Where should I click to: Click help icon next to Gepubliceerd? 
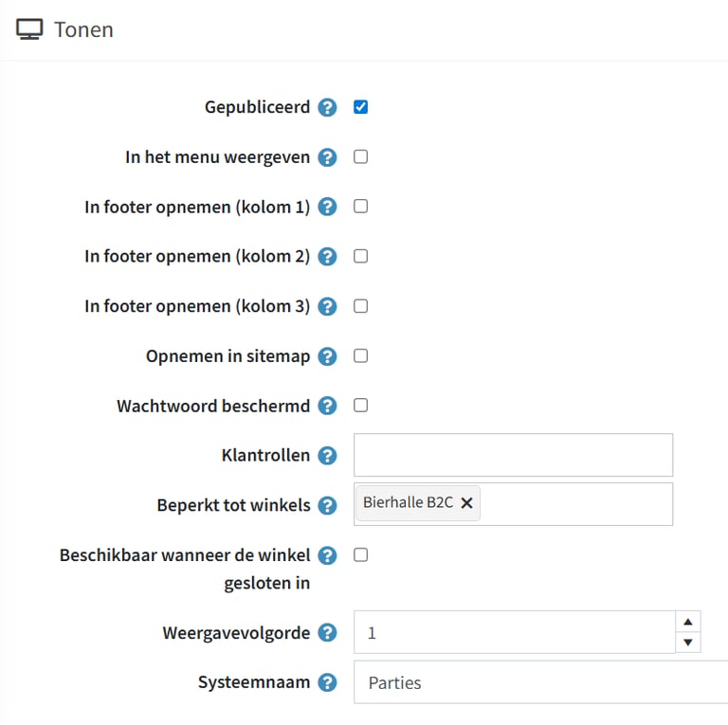[327, 107]
